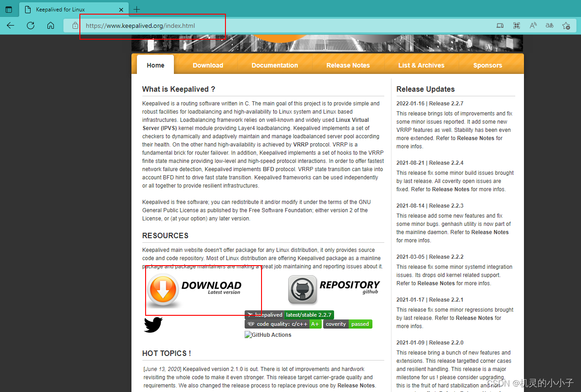This screenshot has height=392, width=581.
Task: Open the Documentation tab
Action: (x=275, y=65)
